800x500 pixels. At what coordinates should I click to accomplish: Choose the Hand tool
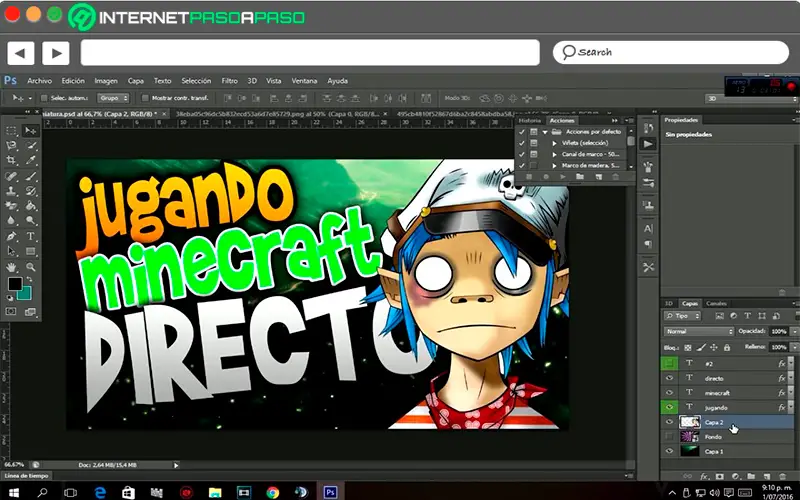(11, 267)
